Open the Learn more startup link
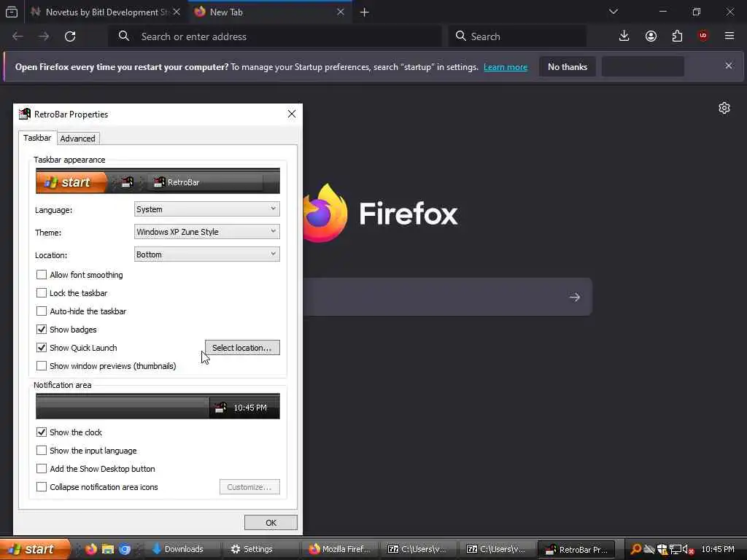Image resolution: width=747 pixels, height=560 pixels. coord(506,67)
